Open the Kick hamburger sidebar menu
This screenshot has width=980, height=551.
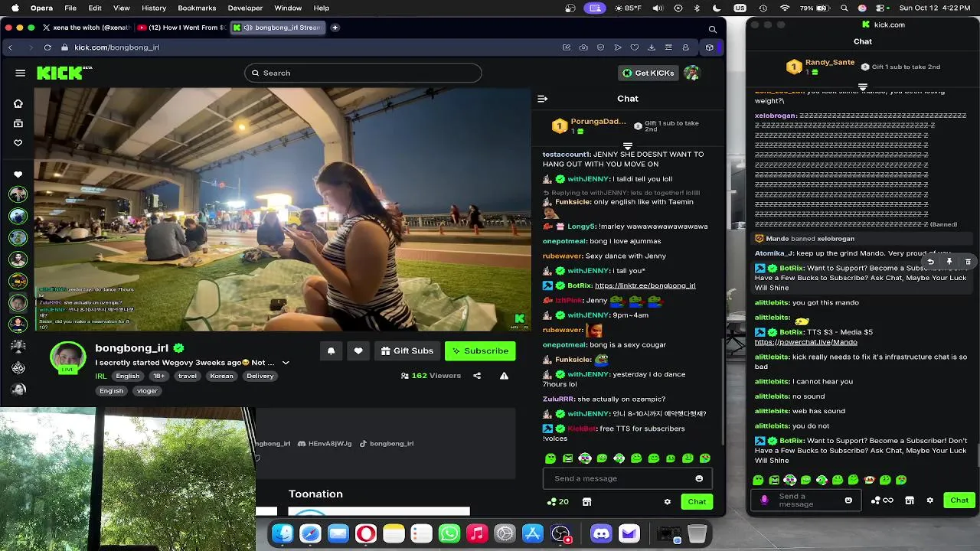click(x=20, y=73)
